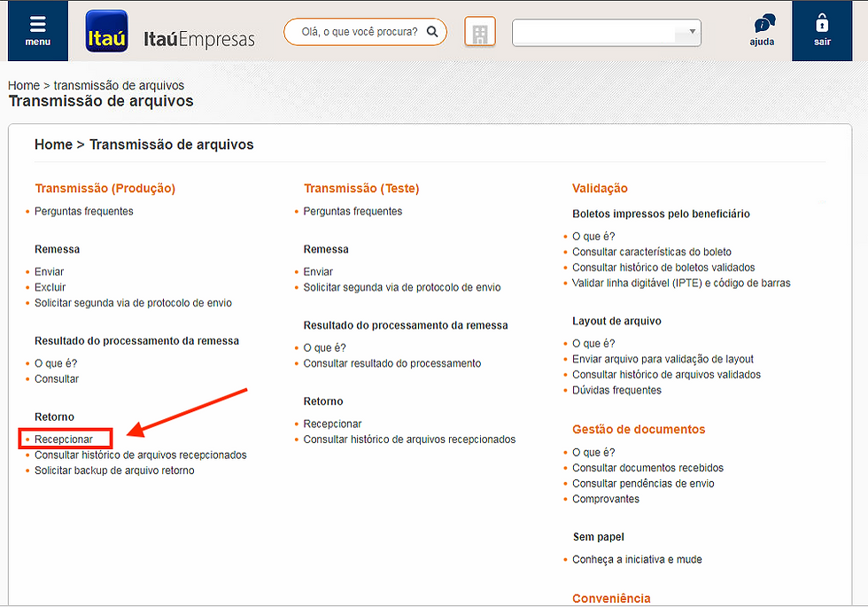Image resolution: width=868 pixels, height=607 pixels.
Task: Open Consultar histórico de arquivos recepcionados (Produção)
Action: coord(141,455)
